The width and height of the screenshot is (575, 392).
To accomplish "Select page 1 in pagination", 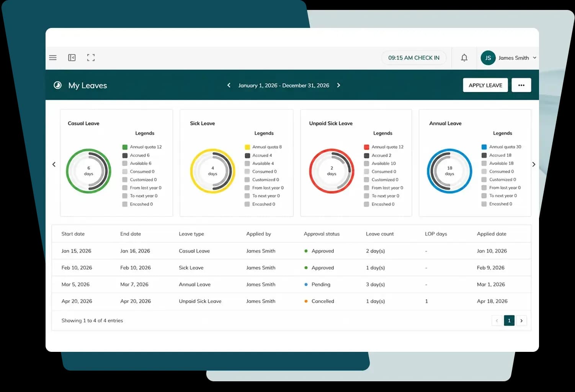I will coord(509,320).
